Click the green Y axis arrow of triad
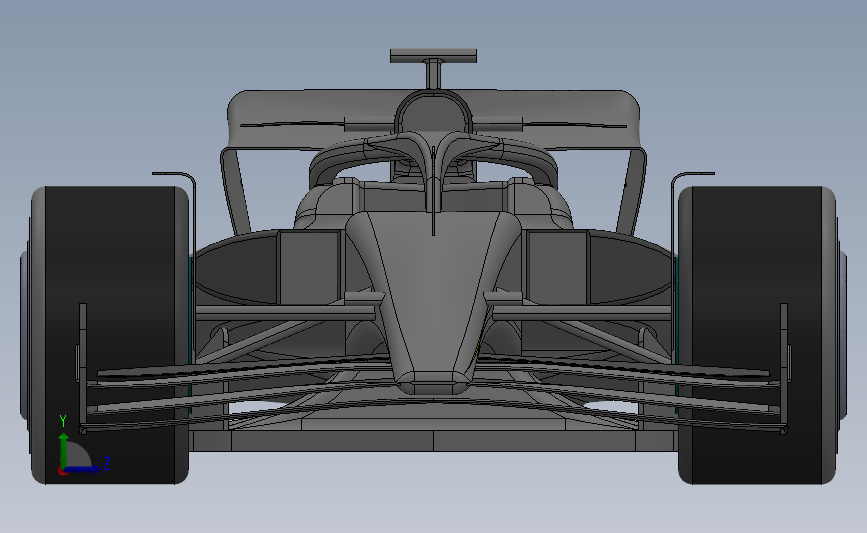867x533 pixels. pos(64,450)
